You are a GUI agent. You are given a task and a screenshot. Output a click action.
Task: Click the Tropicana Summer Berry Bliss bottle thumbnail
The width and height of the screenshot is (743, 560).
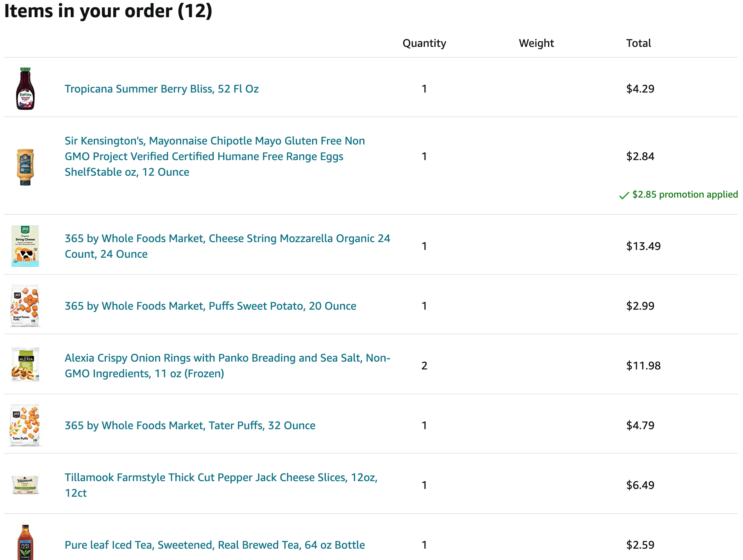click(x=25, y=89)
